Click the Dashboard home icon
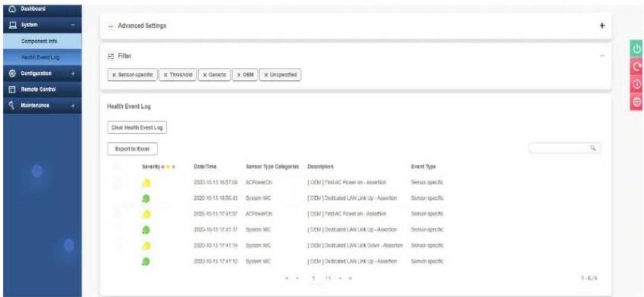644x297 pixels. click(12, 9)
